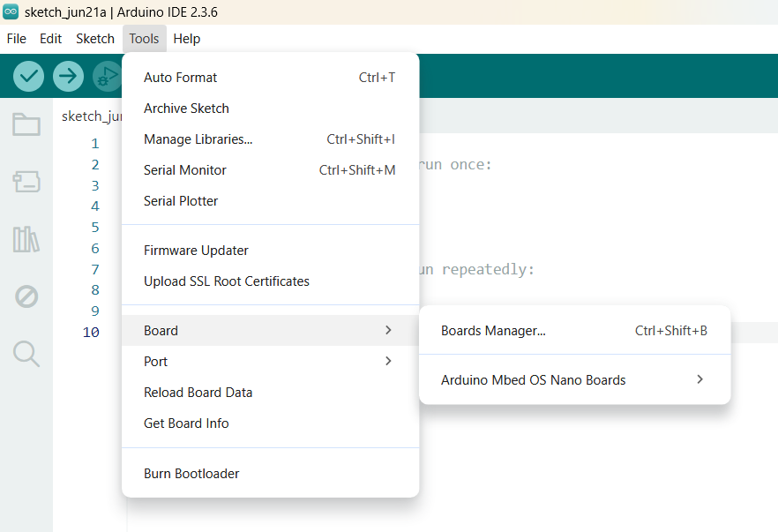Choose Auto Format from Tools menu
This screenshot has height=532, width=778.
click(x=271, y=78)
